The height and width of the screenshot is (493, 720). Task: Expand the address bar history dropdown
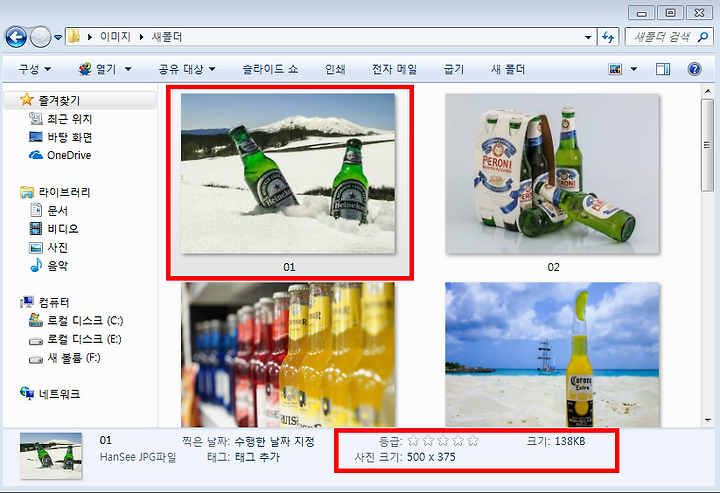[588, 37]
